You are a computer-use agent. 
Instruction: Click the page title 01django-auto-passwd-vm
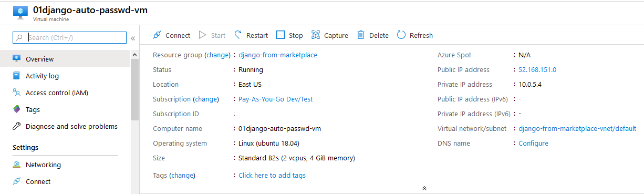(x=90, y=10)
